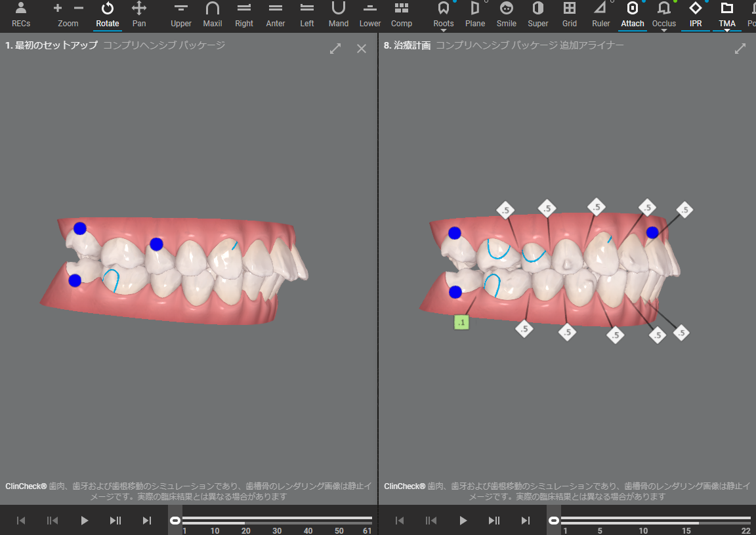Toggle IPR labels display
This screenshot has height=535, width=756.
(x=696, y=14)
